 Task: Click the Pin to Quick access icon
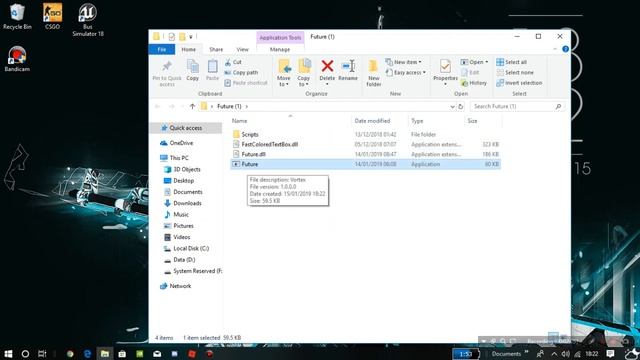tap(167, 73)
